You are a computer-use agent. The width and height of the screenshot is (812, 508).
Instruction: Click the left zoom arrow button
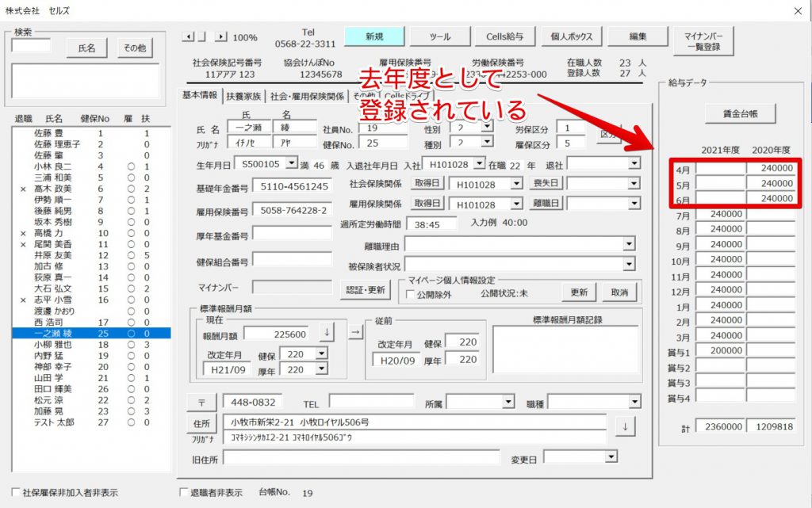point(188,36)
